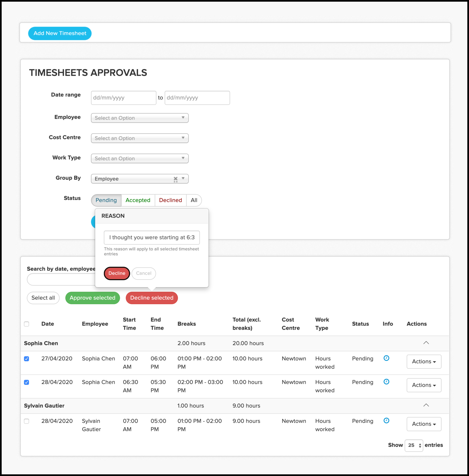Click Add New Timesheet button
The image size is (469, 476).
coord(60,33)
